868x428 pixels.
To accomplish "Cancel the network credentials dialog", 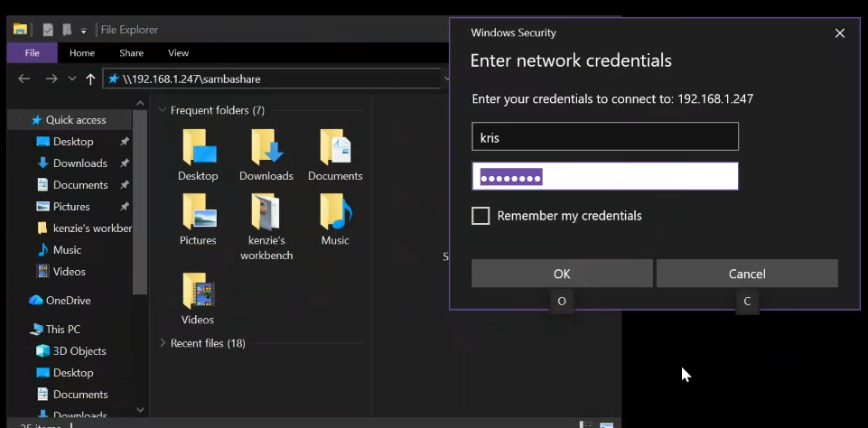I will [x=747, y=274].
